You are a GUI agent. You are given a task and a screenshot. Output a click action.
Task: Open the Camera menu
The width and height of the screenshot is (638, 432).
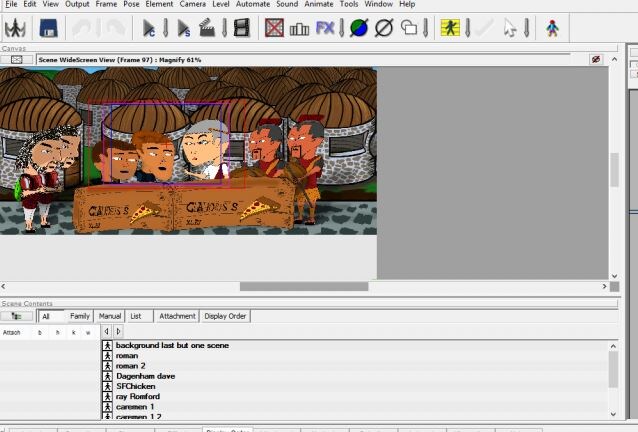point(192,4)
